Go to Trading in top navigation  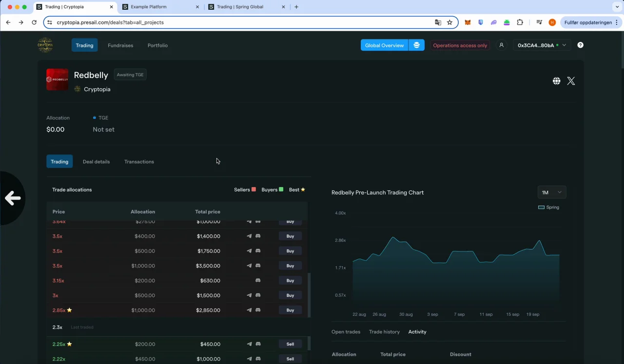point(84,45)
